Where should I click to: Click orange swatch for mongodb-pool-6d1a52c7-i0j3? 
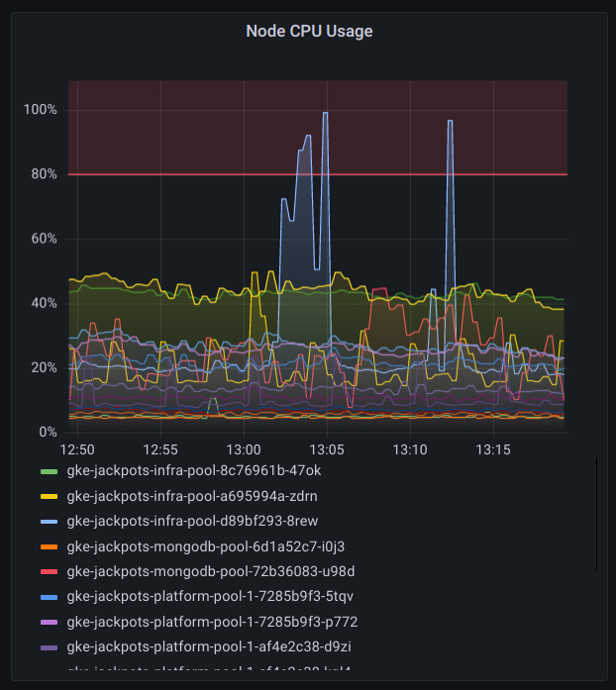(49, 547)
